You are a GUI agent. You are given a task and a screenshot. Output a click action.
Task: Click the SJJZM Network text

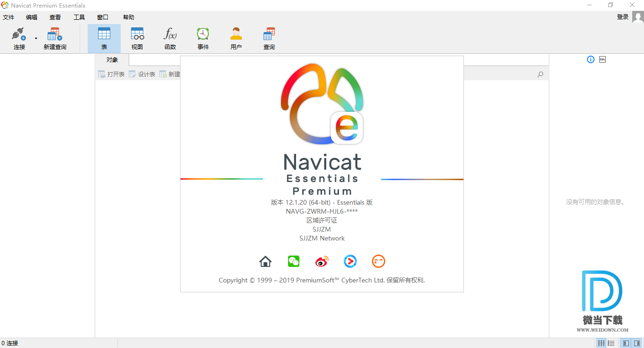click(x=322, y=238)
